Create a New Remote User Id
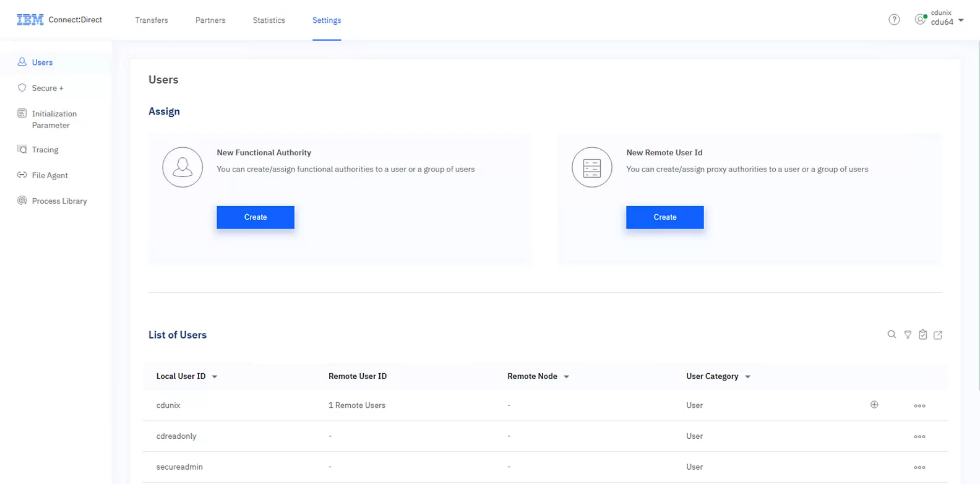Viewport: 980px width, 484px height. [x=664, y=217]
